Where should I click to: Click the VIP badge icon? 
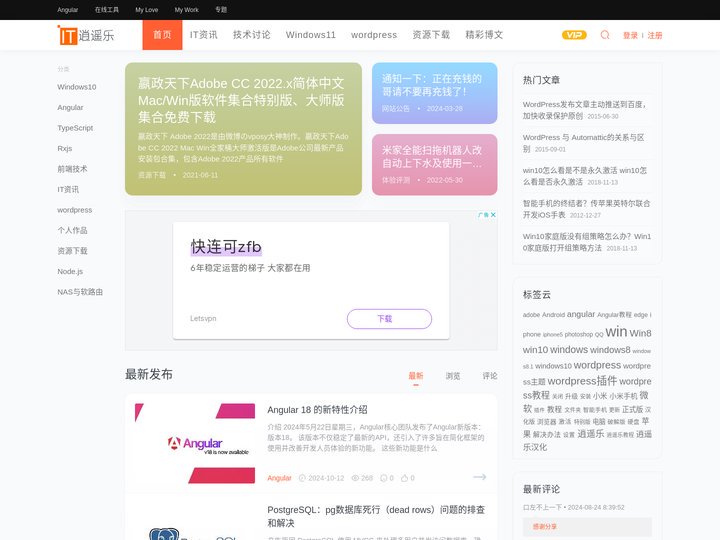[x=574, y=35]
